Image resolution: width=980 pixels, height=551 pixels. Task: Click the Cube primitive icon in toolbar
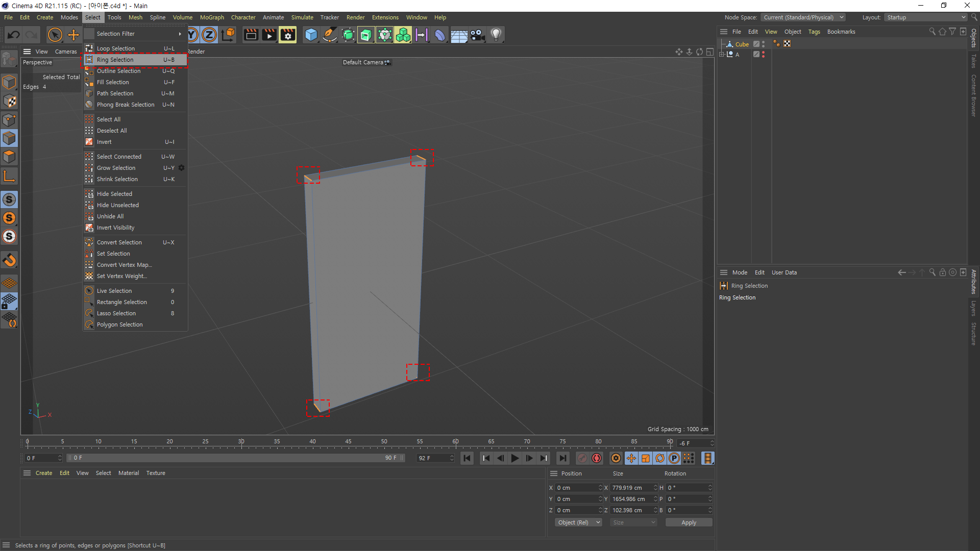point(311,35)
